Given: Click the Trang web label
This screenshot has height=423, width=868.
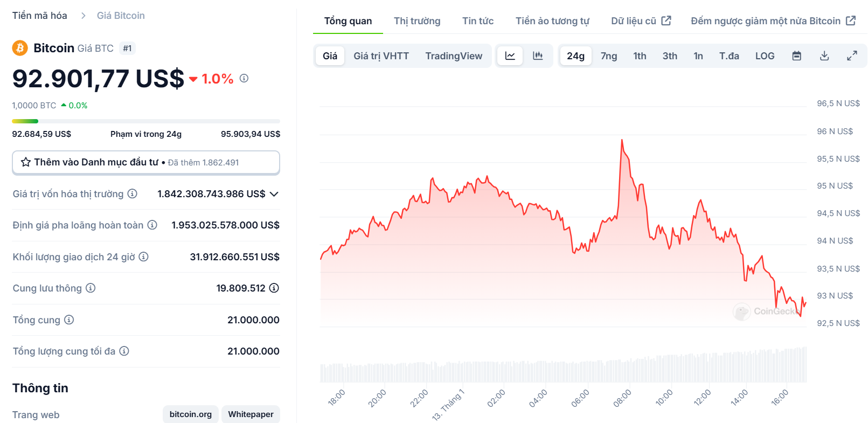Looking at the screenshot, I should point(36,415).
